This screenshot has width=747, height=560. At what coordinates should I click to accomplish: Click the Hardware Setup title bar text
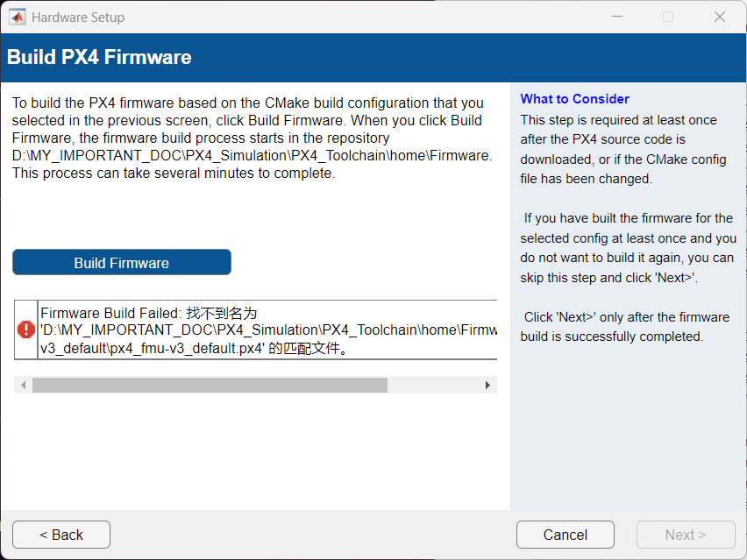(78, 17)
